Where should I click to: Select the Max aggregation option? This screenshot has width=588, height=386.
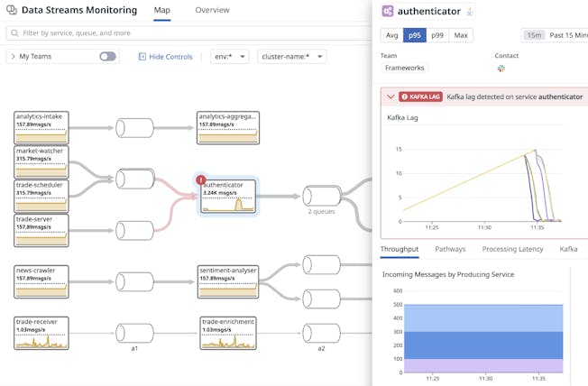point(461,35)
